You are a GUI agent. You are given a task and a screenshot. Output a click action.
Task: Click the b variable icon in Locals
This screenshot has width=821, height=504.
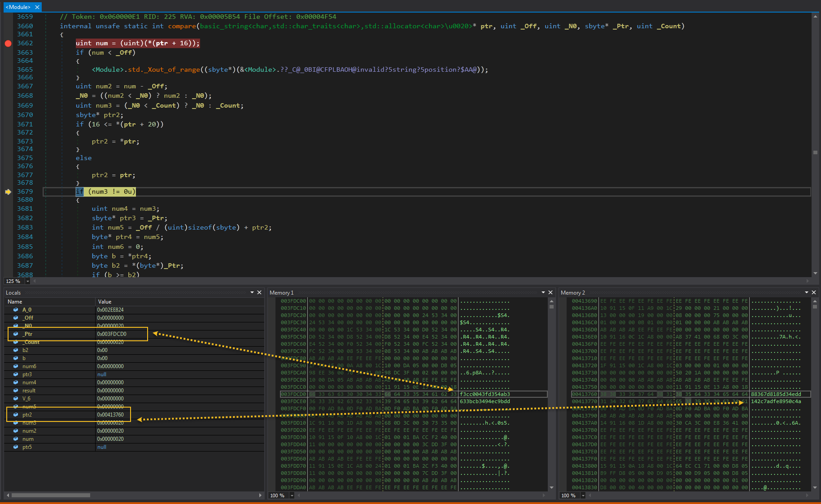[x=16, y=358]
